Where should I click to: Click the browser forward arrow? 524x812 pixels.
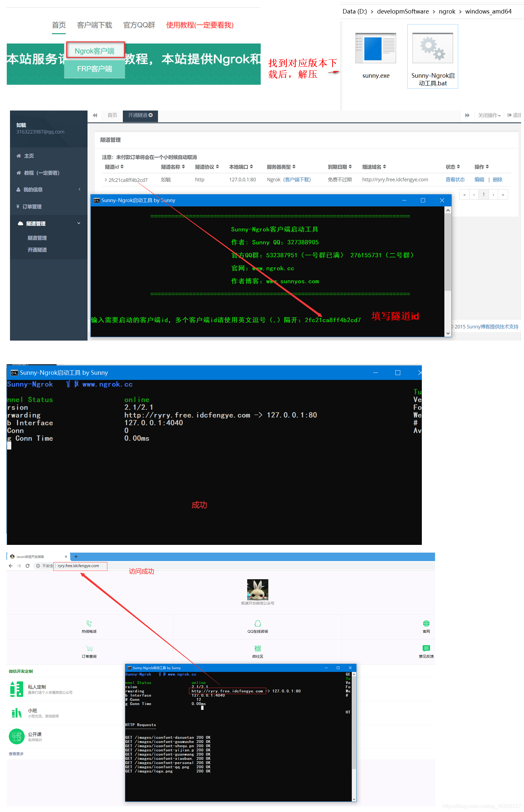tap(19, 566)
